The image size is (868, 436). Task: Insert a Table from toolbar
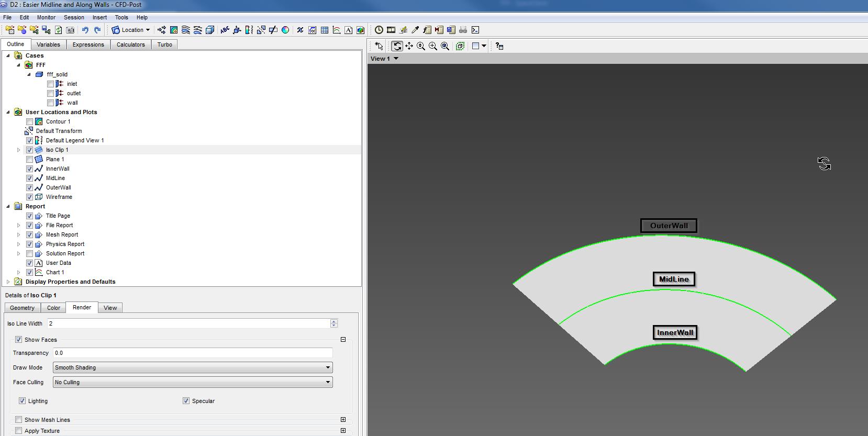(x=325, y=30)
